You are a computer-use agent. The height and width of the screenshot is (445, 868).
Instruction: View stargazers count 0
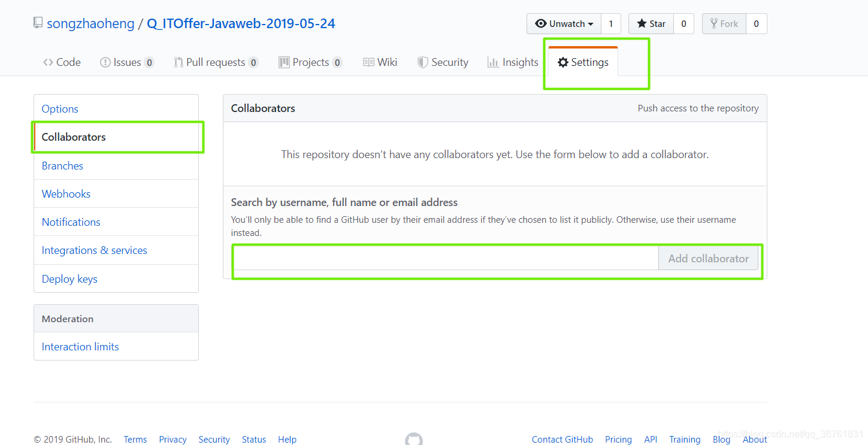[x=683, y=23]
